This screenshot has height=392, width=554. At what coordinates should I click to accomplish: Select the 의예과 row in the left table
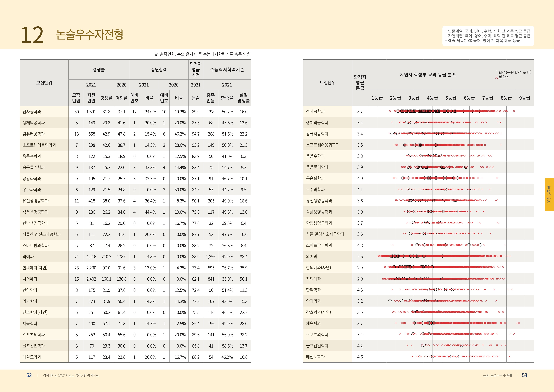click(x=28, y=257)
